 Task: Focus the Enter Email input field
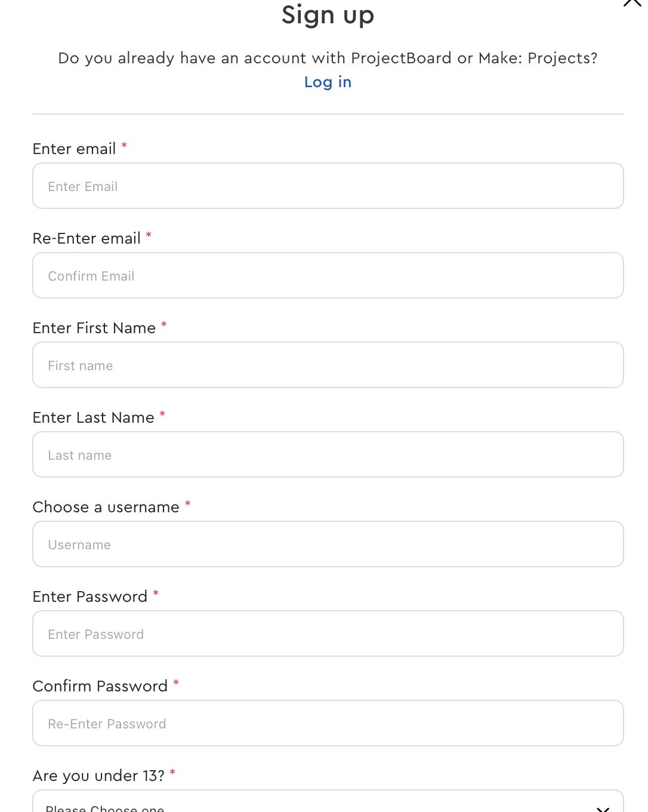pyautogui.click(x=328, y=186)
